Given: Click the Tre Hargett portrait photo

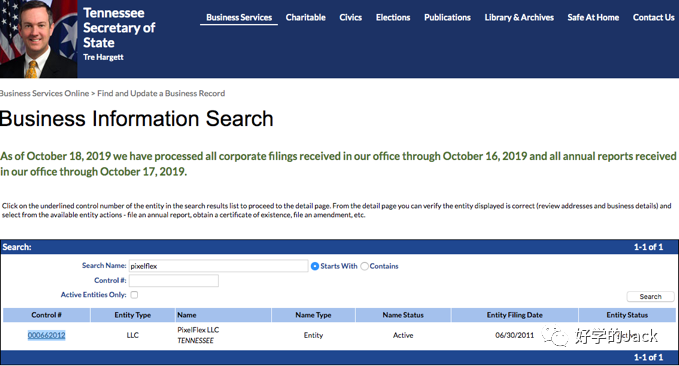Looking at the screenshot, I should [39, 39].
